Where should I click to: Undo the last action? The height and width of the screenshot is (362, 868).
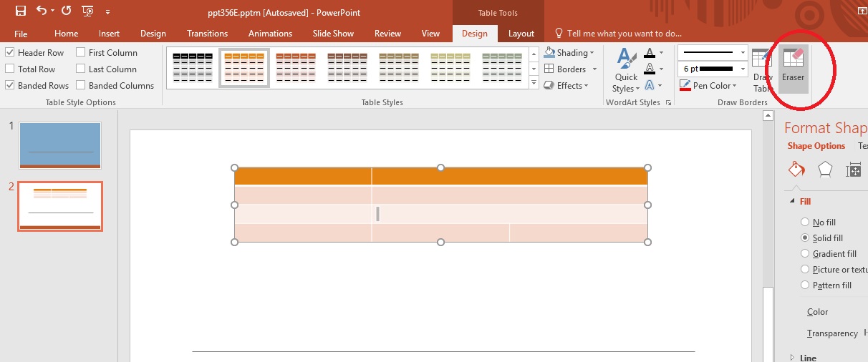(x=42, y=11)
